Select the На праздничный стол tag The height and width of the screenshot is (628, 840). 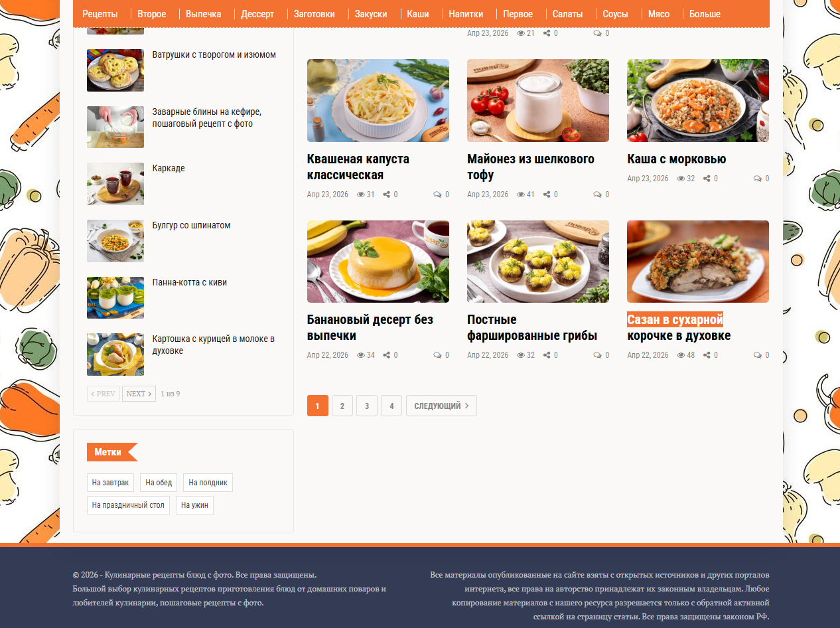(128, 505)
